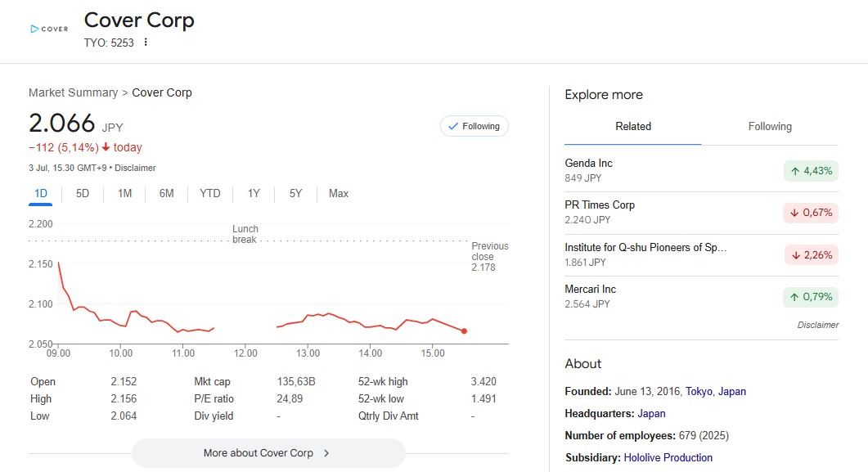Open the Mercari Inc related stock
Image resolution: width=868 pixels, height=472 pixels.
coord(701,297)
